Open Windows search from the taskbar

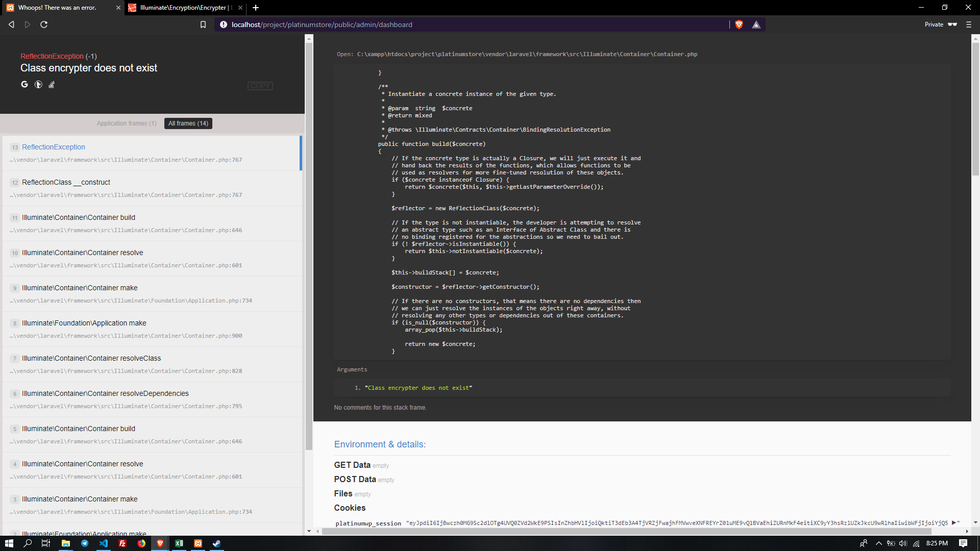tap(28, 543)
